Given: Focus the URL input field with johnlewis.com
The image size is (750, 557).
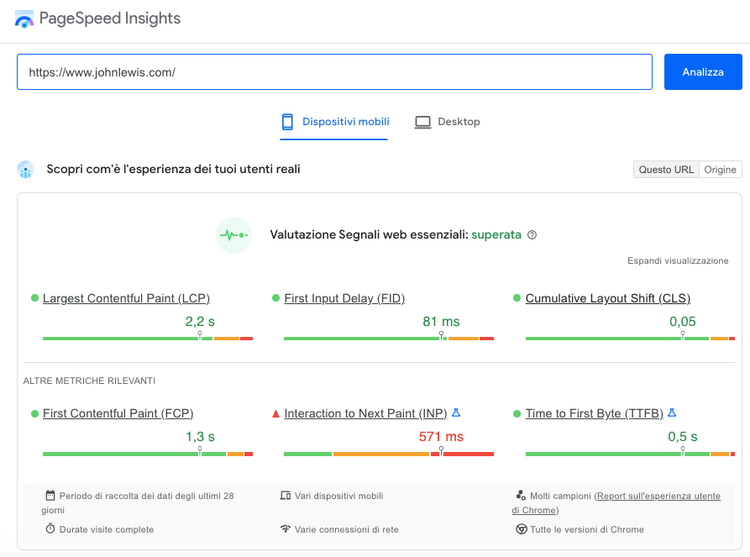Looking at the screenshot, I should click(334, 72).
